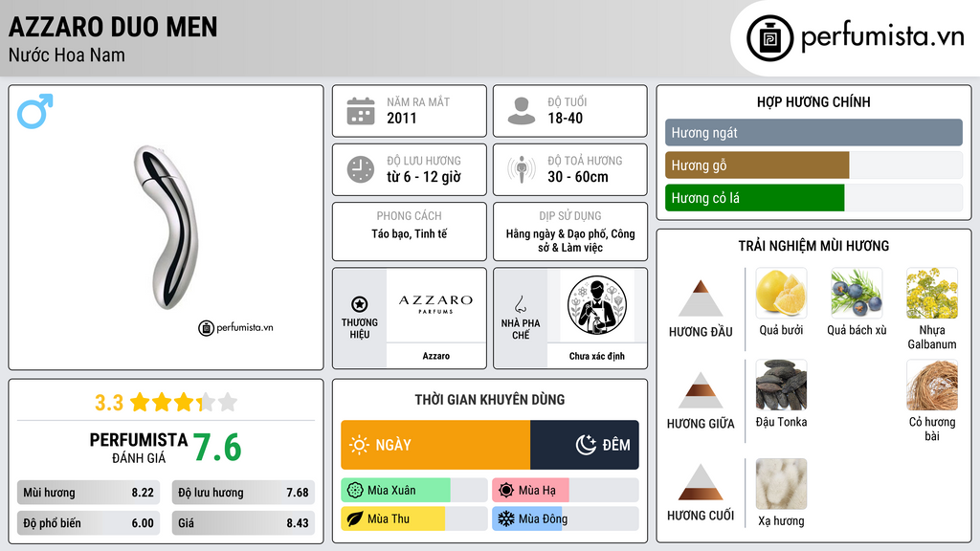Click the Chưa xác định perfumer label
This screenshot has height=551, width=980.
pos(597,356)
